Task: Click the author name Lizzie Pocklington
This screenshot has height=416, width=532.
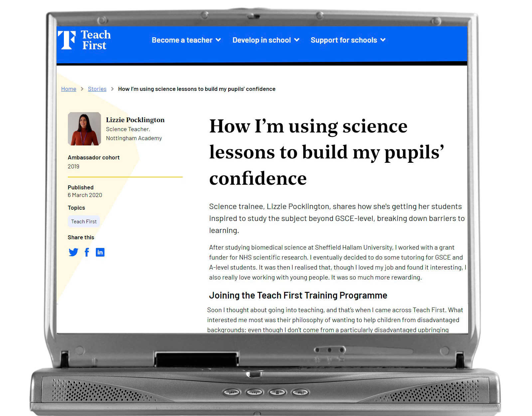Action: click(135, 120)
